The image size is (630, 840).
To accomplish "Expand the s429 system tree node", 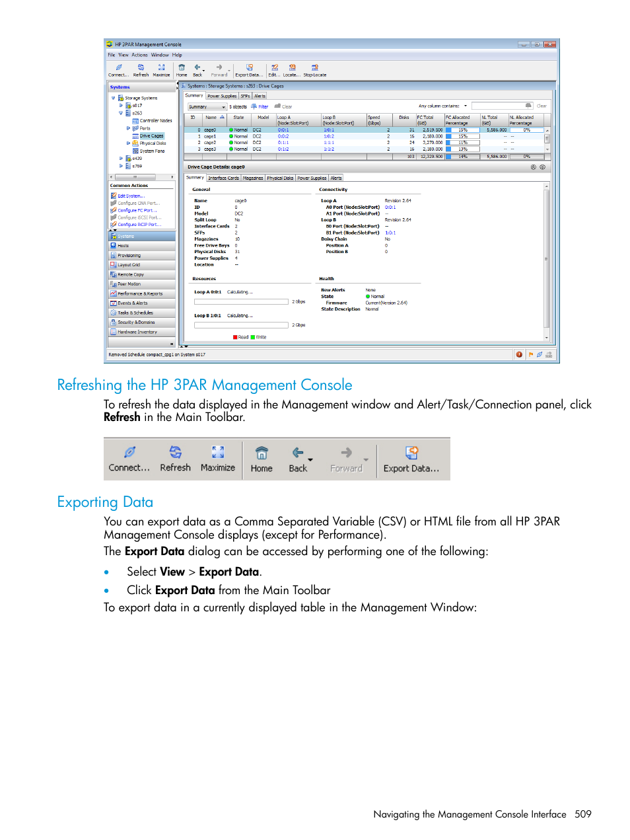I will 121,159.
